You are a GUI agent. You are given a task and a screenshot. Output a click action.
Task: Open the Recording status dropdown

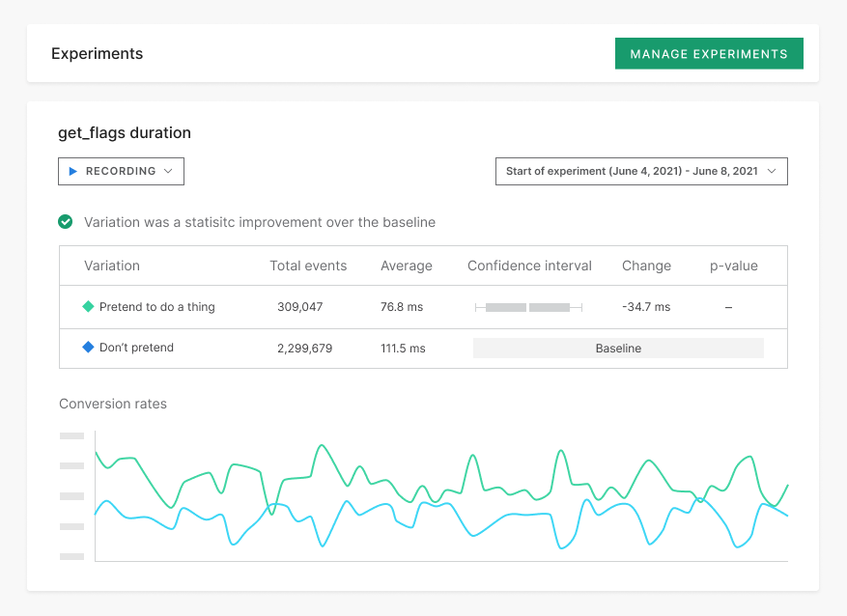tap(121, 171)
